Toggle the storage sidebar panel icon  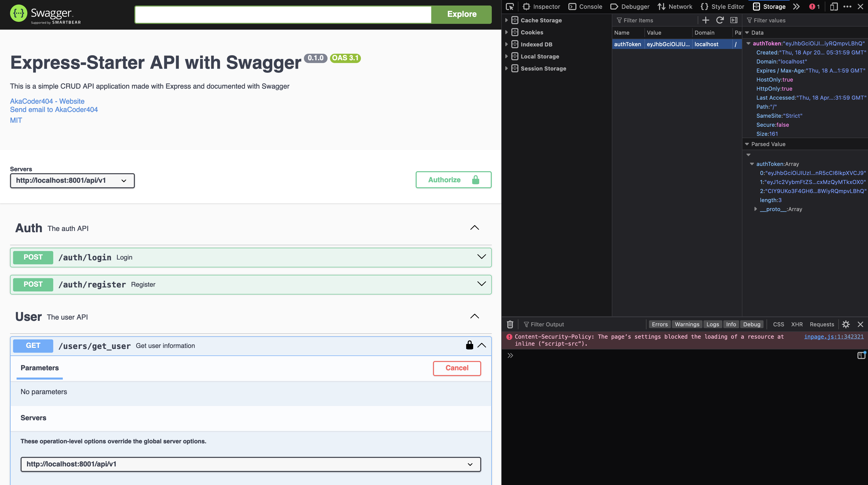click(x=734, y=20)
